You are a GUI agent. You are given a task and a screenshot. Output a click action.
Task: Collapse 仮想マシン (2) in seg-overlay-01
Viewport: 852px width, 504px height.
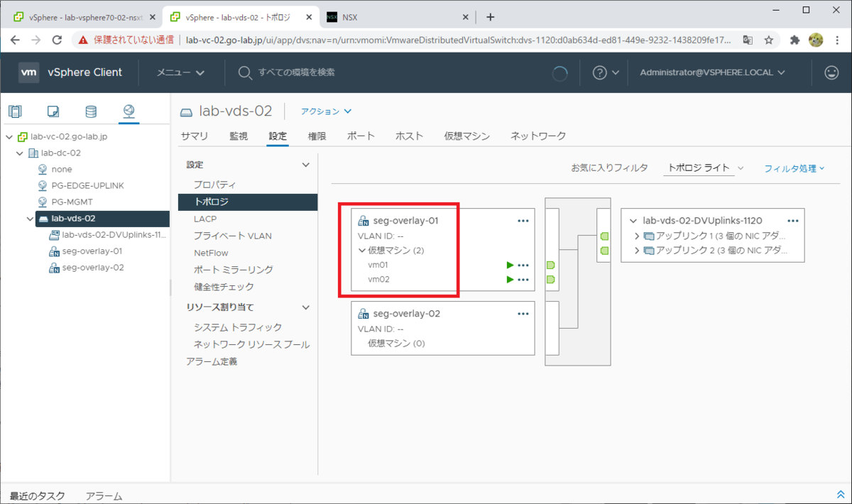(x=361, y=251)
